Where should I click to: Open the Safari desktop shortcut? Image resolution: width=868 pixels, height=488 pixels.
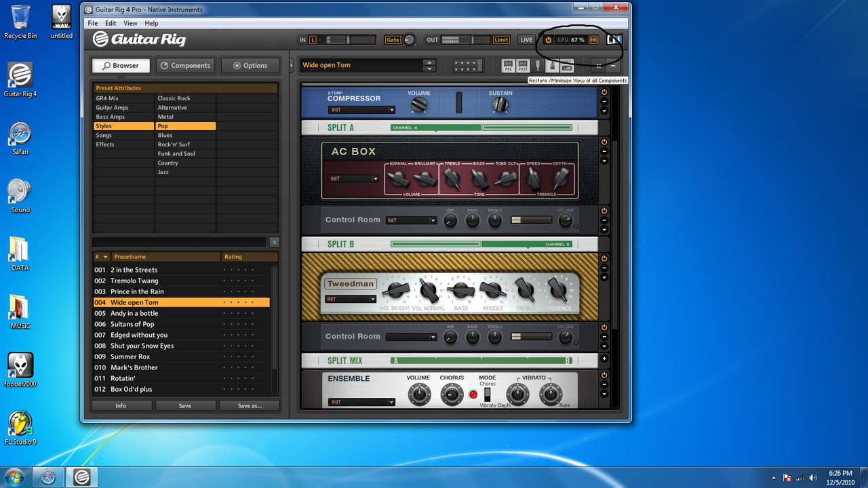[20, 138]
